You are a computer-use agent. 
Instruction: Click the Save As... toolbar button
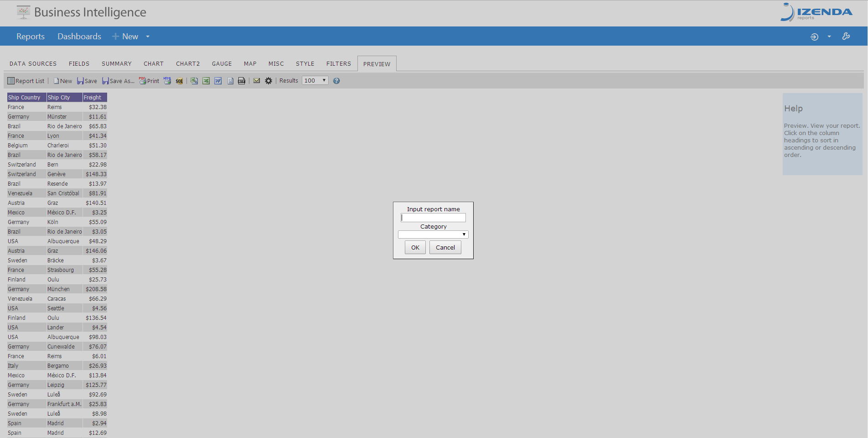point(118,81)
